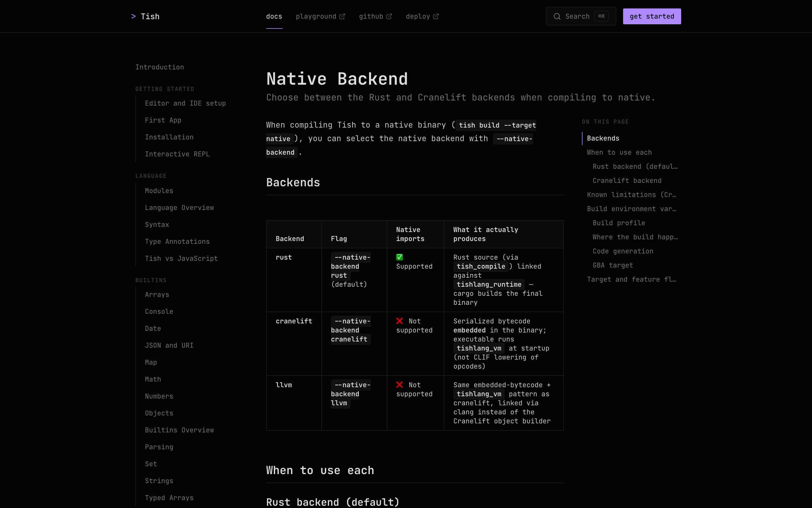The width and height of the screenshot is (812, 508).
Task: Open Type Annotations page
Action: (x=177, y=242)
